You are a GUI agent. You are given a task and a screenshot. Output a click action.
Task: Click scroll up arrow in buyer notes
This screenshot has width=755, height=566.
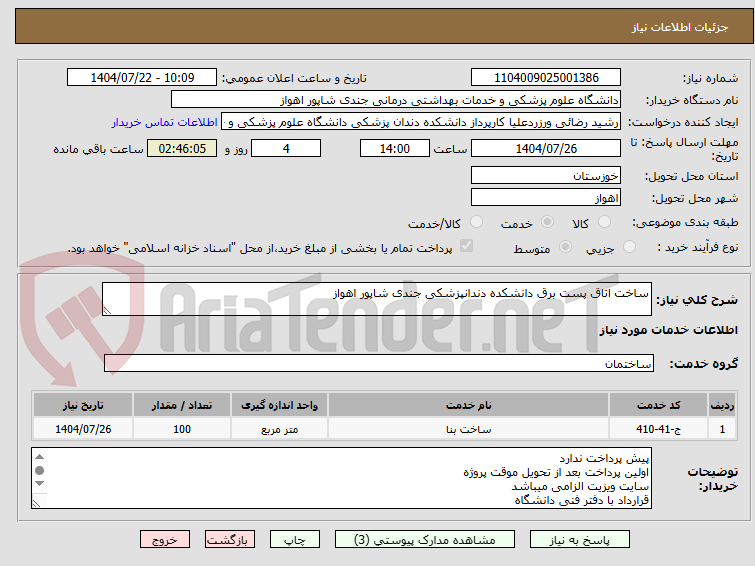coord(39,457)
